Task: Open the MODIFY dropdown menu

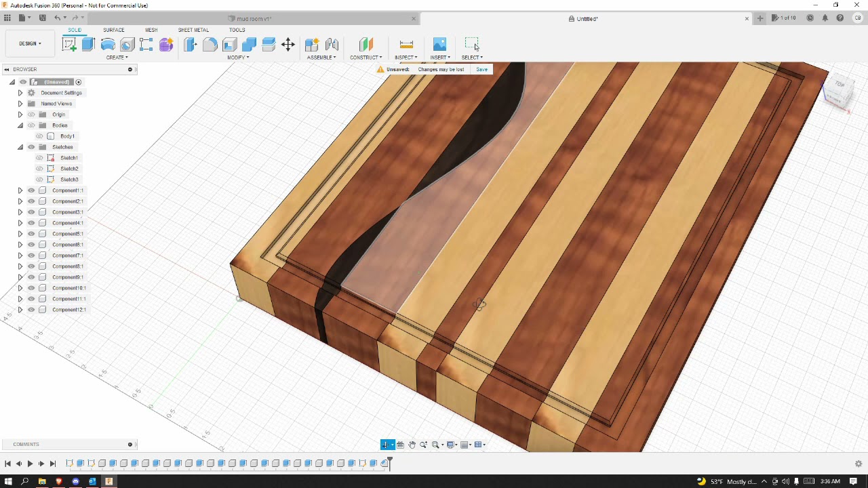Action: coord(238,58)
